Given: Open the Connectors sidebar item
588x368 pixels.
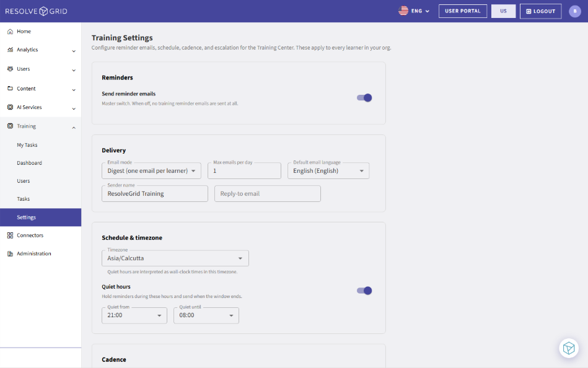Looking at the screenshot, I should 40,235.
